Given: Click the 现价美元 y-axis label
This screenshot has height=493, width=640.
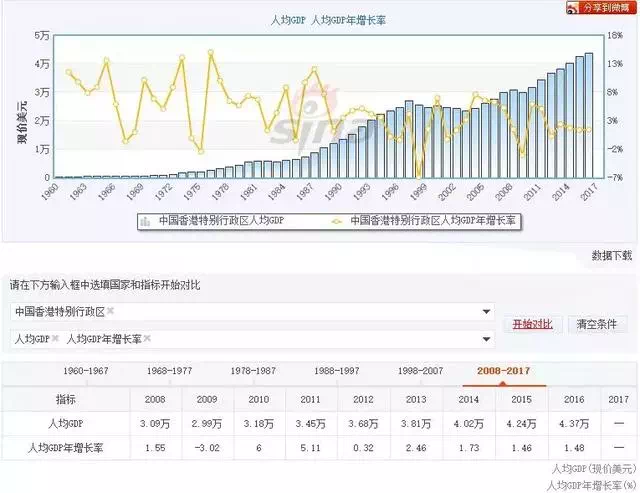Looking at the screenshot, I should click(x=22, y=122).
